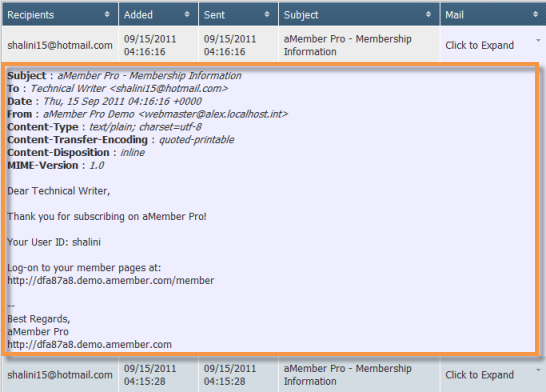Click the MIME-Version header line
546x392 pixels.
tap(56, 165)
